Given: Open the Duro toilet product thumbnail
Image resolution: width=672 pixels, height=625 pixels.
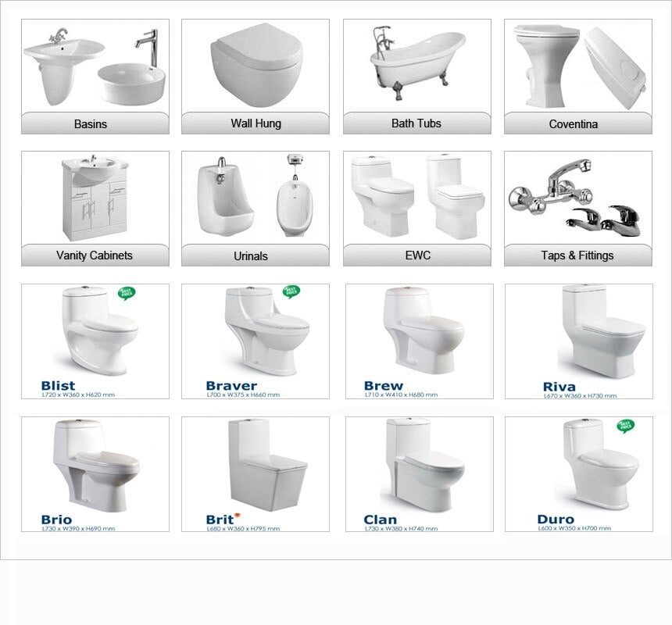Looking at the screenshot, I should pos(579,474).
